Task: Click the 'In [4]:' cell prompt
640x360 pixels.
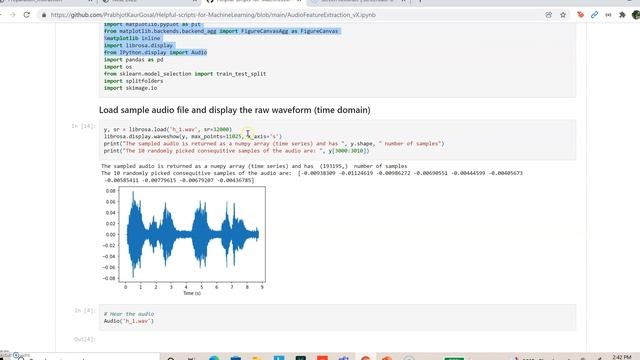Action: (85, 311)
